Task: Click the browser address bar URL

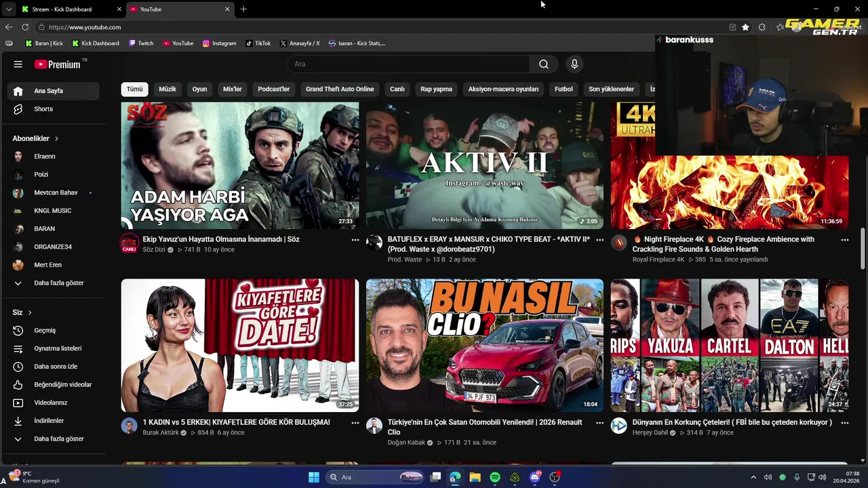Action: point(85,27)
